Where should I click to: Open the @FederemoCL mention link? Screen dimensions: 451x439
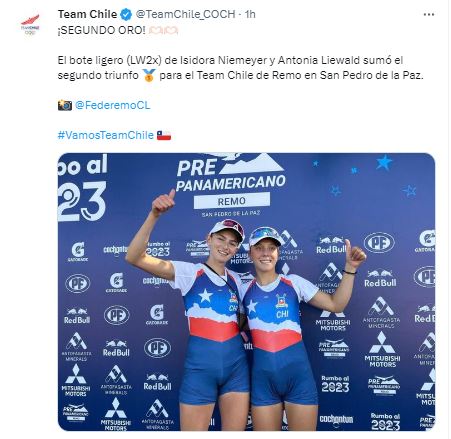tap(112, 105)
